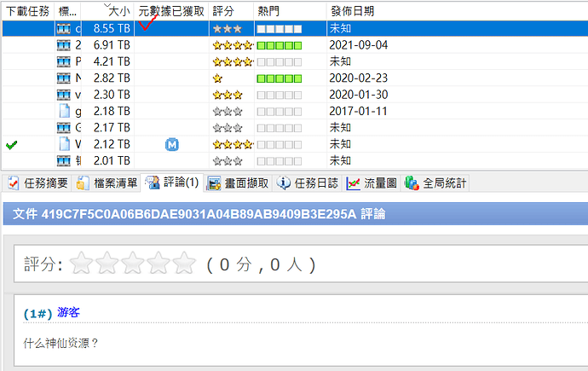
Task: Rate three stars in 評分 section
Action: (x=132, y=264)
